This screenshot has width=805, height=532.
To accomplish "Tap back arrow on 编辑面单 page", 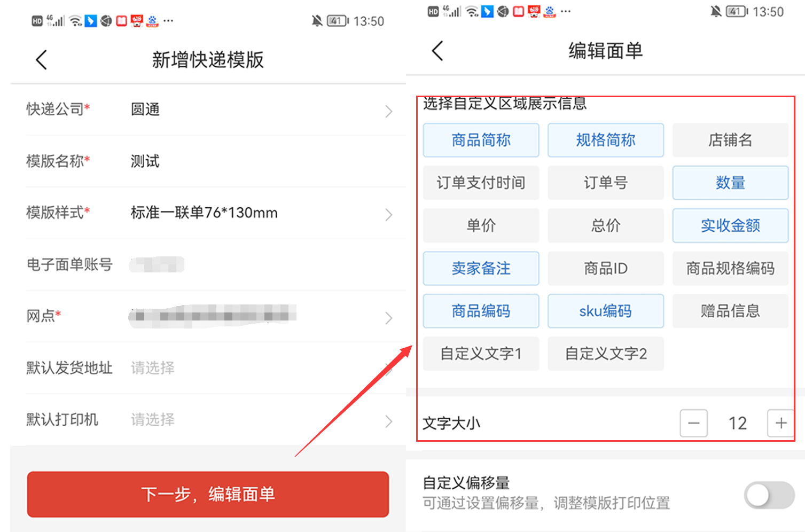I will click(437, 51).
